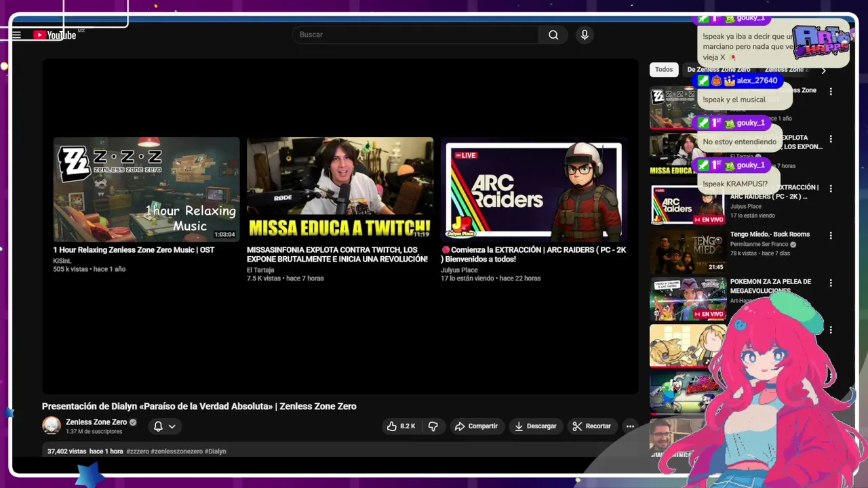868x488 pixels.
Task: Select the Todos filter chip
Action: (664, 70)
